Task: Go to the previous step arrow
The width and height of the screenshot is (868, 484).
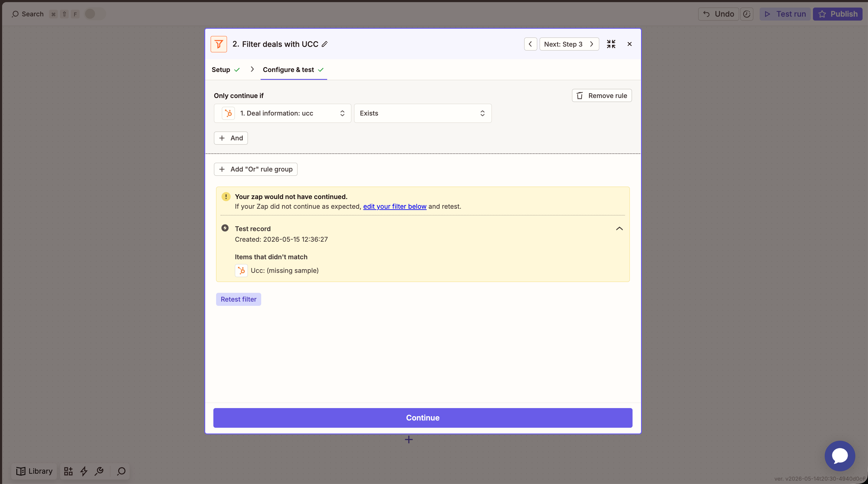Action: (530, 44)
